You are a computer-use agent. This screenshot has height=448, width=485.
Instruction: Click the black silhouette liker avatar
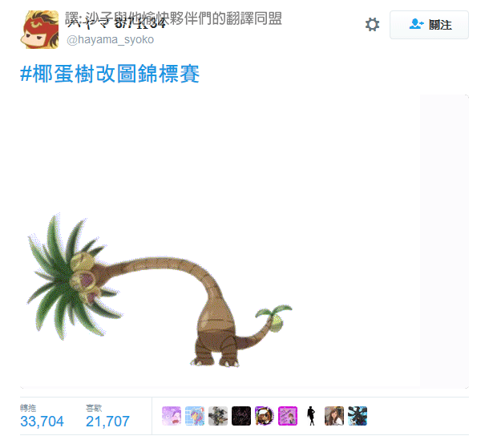click(311, 416)
